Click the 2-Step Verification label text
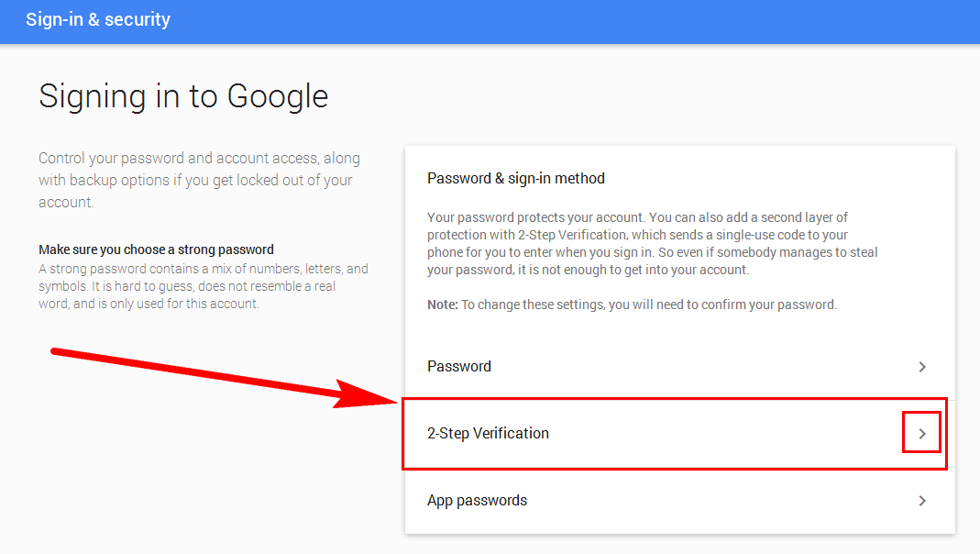Screen dimensions: 980x554 (x=488, y=432)
